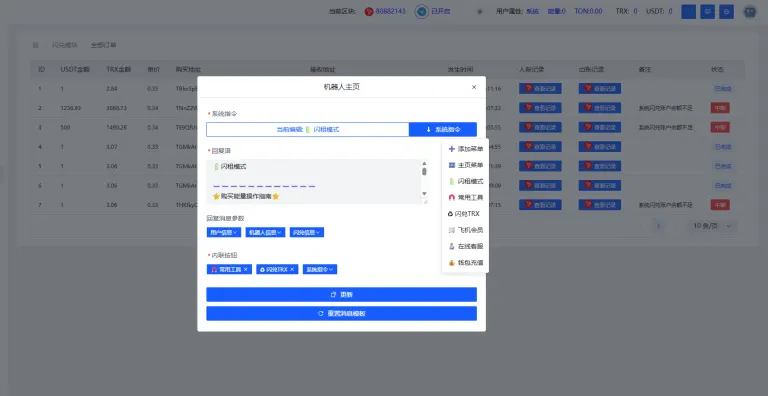This screenshot has width=768, height=396.
Task: Expand the 用户信息 parameter dropdown
Action: (223, 232)
